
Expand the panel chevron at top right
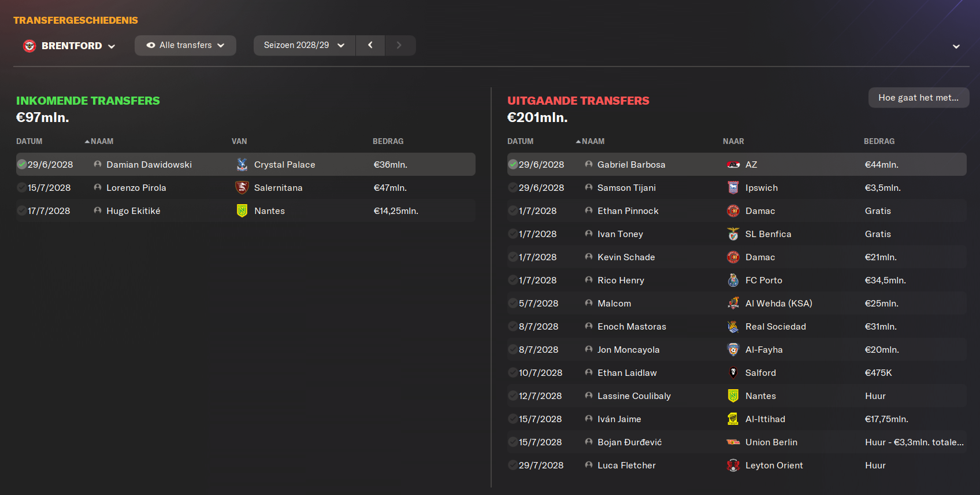[956, 46]
